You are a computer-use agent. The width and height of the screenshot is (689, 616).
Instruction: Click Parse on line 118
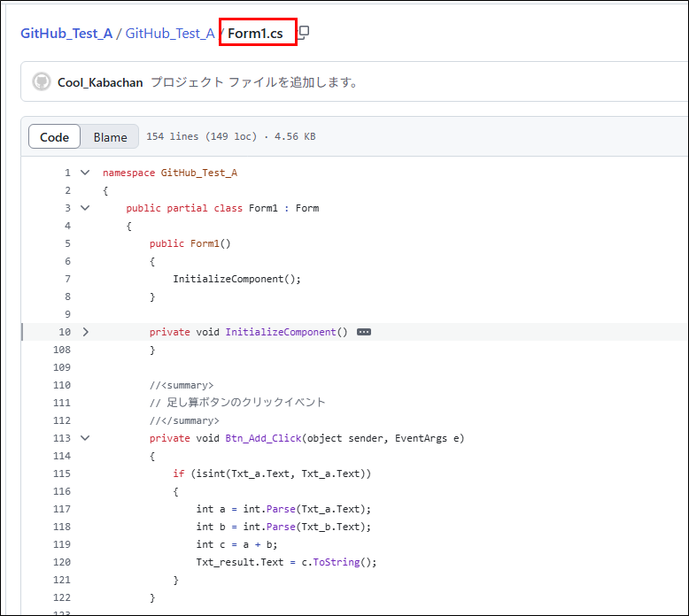tap(281, 527)
